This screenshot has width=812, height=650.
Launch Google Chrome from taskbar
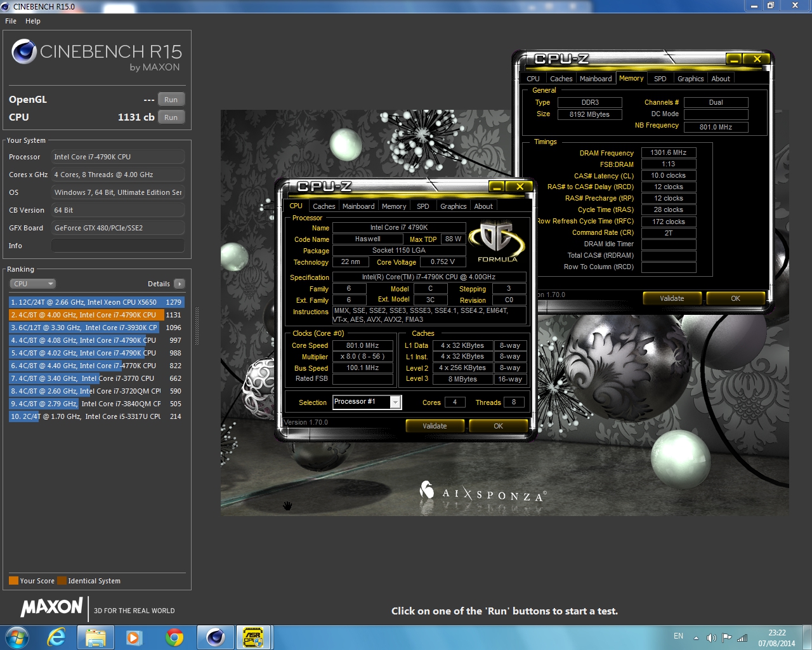[174, 637]
